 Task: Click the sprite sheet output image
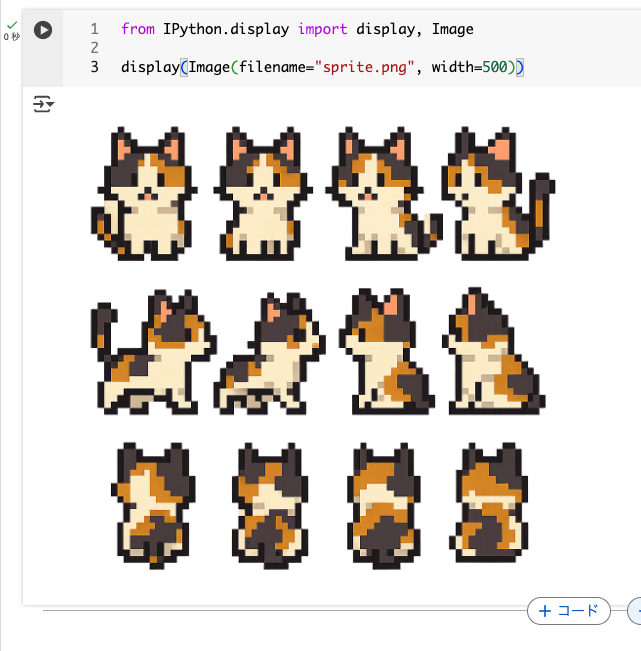click(323, 348)
